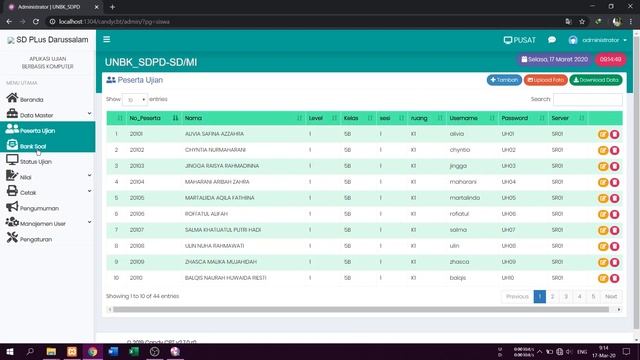Image resolution: width=640 pixels, height=360 pixels.
Task: Delete row for SALMA KHATIJATUL PUTRI HADI
Action: [x=614, y=230]
